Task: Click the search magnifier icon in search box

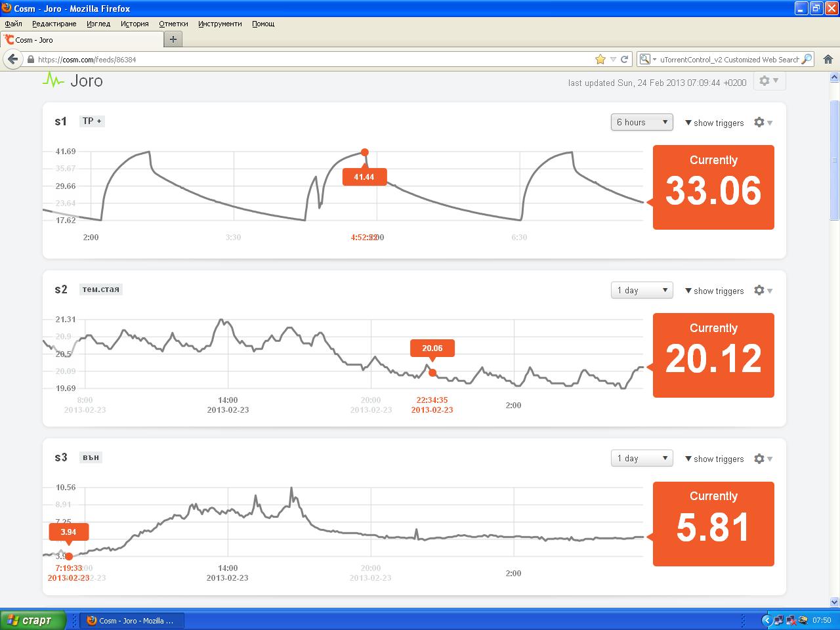Action: coord(807,59)
